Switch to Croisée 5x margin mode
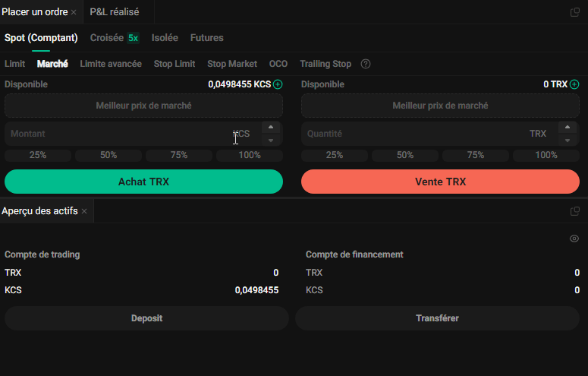Image resolution: width=588 pixels, height=376 pixels. pos(115,38)
